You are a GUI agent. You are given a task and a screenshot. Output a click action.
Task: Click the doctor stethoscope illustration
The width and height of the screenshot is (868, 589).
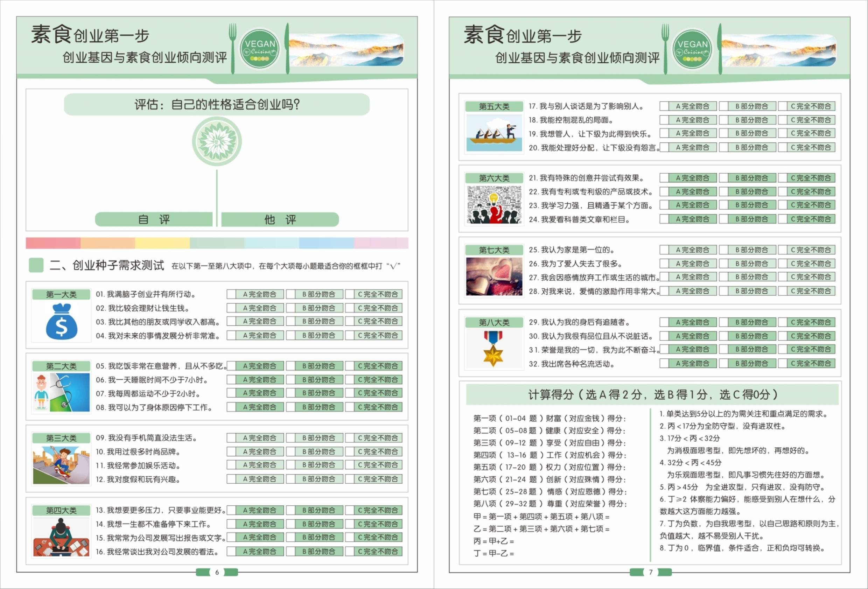click(x=61, y=393)
